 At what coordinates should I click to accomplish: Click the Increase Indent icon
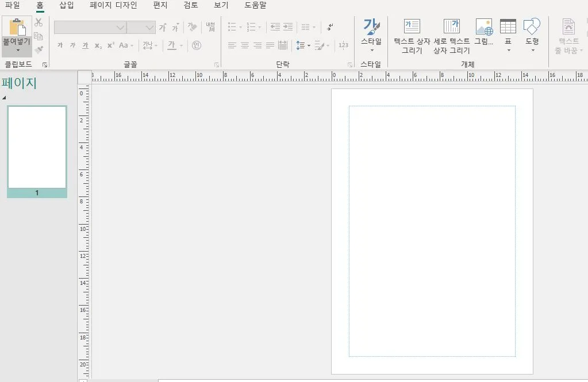point(288,26)
